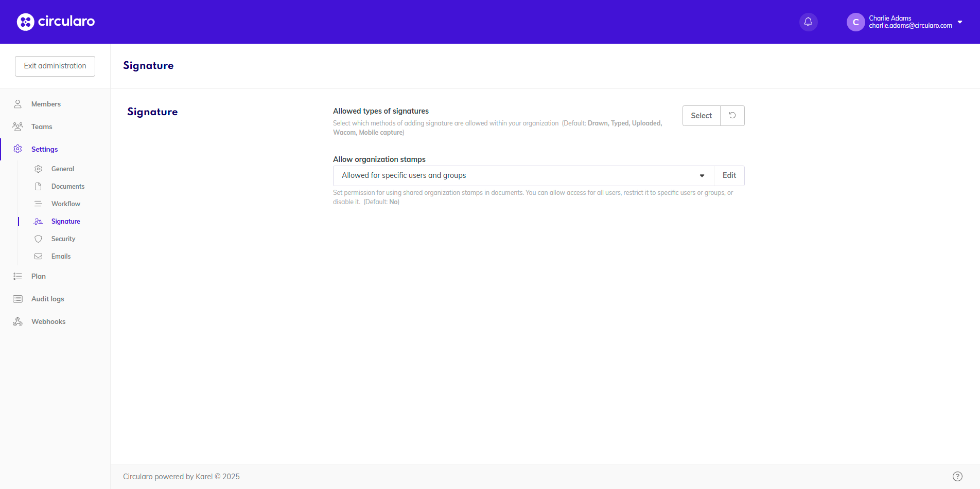Click the Signature pen icon in sidebar
Image resolution: width=980 pixels, height=489 pixels.
(38, 221)
